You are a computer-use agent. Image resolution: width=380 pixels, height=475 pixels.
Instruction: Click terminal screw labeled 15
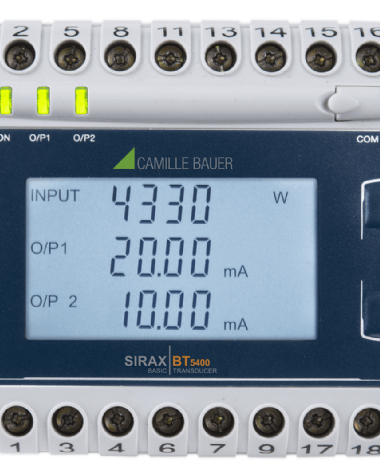[x=321, y=57]
